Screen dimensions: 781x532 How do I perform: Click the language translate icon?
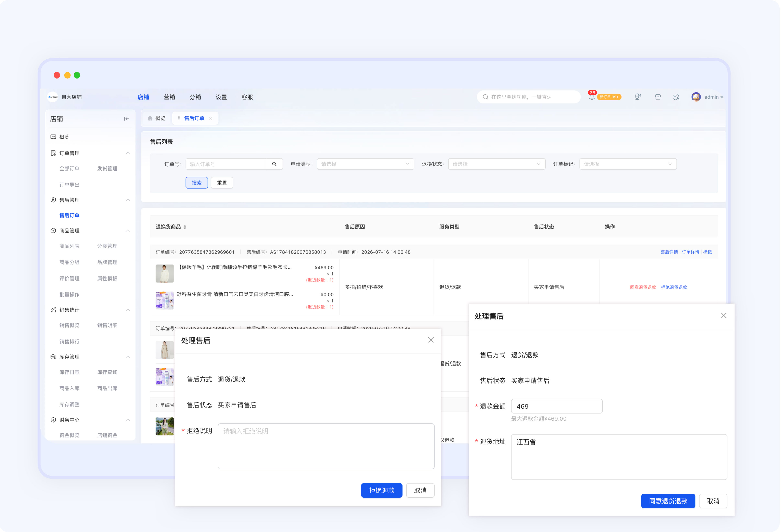point(676,97)
